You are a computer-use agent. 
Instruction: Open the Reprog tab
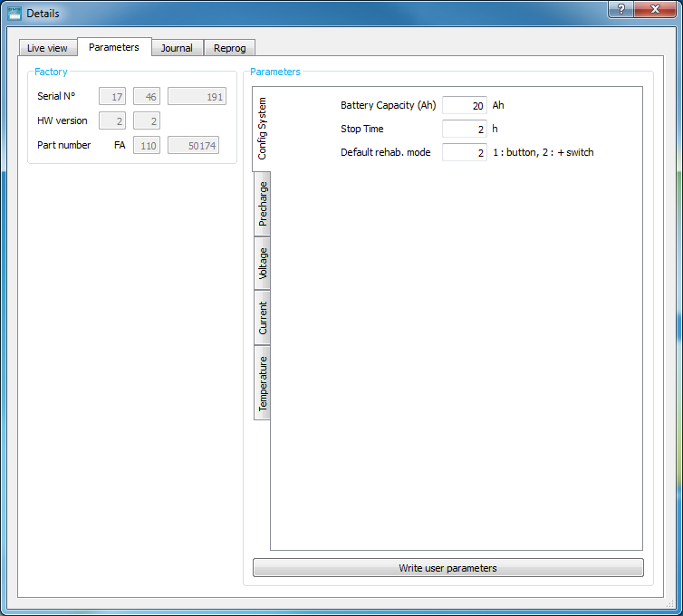click(229, 48)
